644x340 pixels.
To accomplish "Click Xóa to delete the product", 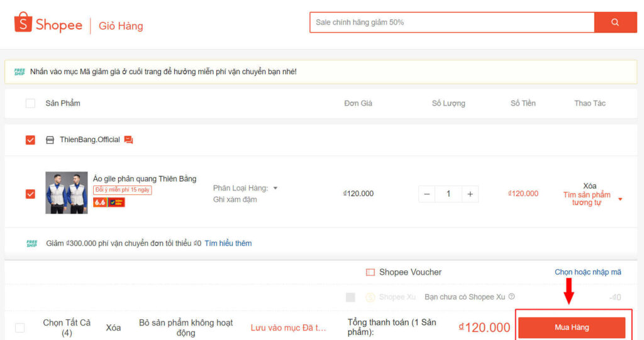I will point(589,186).
